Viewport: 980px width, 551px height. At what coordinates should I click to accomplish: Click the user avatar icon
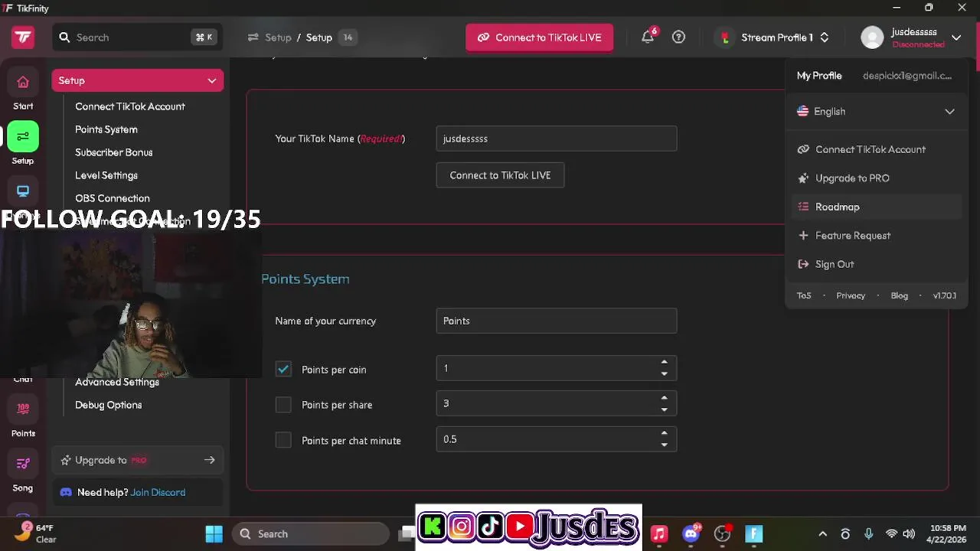point(872,37)
